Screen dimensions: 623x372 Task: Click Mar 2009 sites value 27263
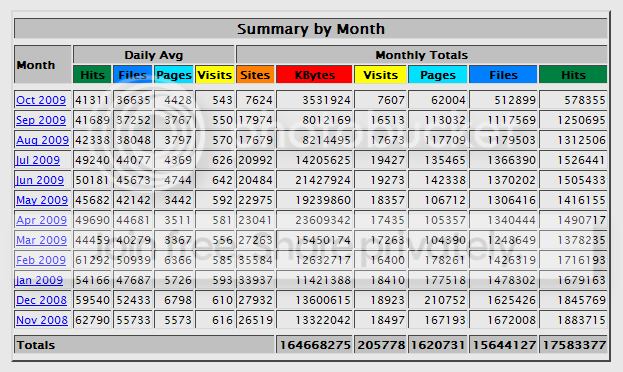point(255,240)
